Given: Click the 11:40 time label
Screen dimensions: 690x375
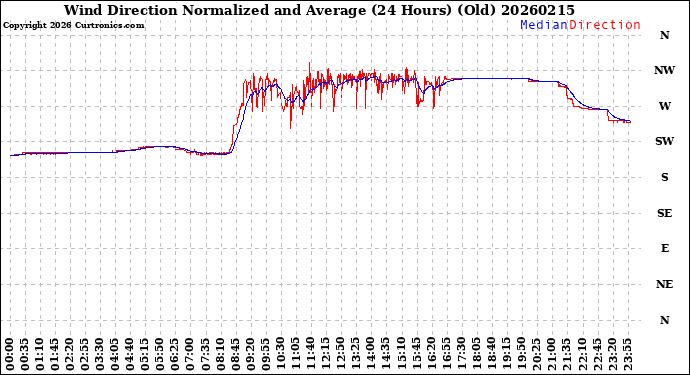Looking at the screenshot, I should click(x=311, y=354).
